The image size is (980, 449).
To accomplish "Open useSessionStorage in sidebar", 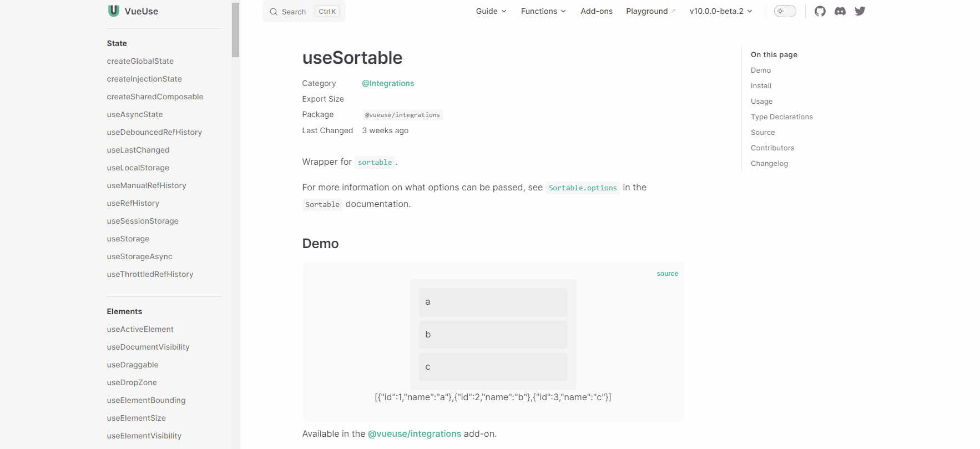I will click(143, 221).
